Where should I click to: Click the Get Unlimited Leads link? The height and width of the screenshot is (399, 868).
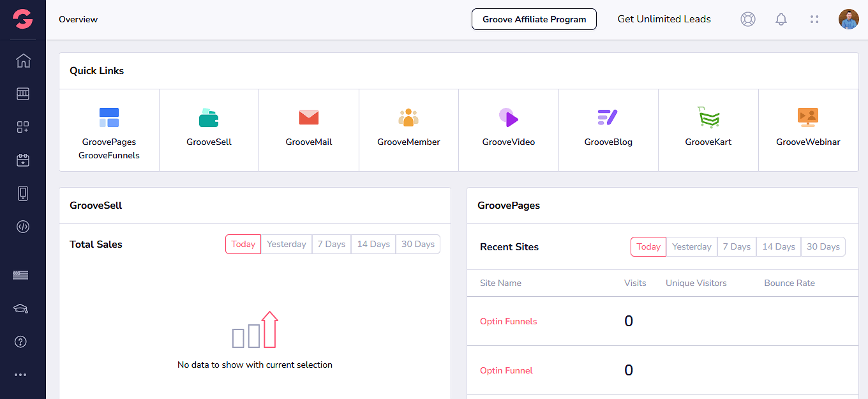(x=664, y=19)
